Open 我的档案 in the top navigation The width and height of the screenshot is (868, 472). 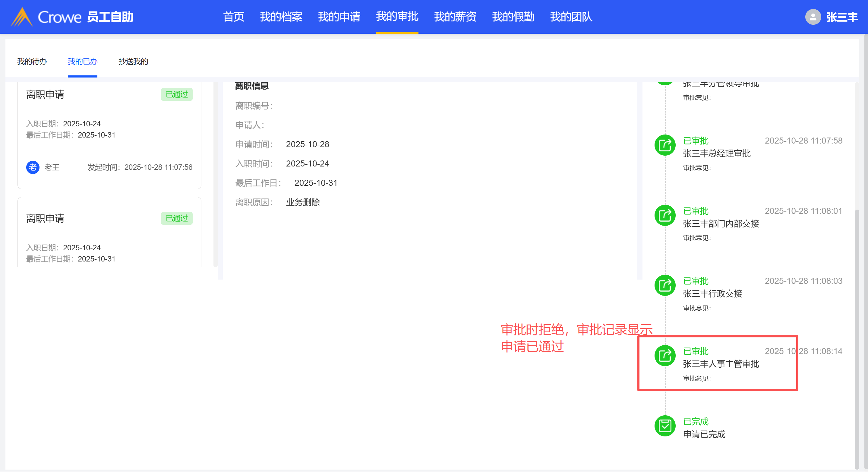pos(281,17)
